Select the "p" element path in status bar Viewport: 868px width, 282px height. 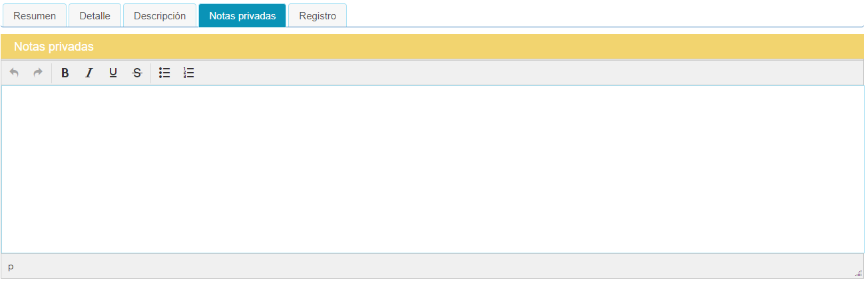[11, 267]
